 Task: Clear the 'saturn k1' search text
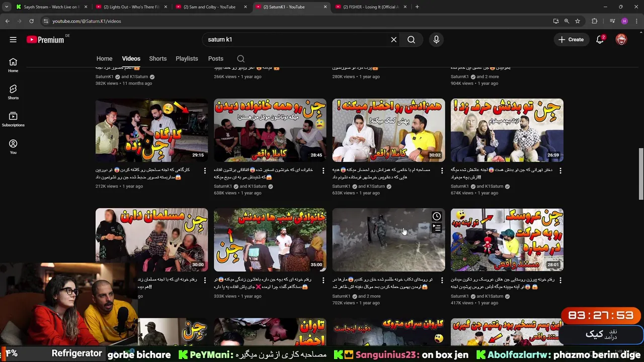pos(394,40)
